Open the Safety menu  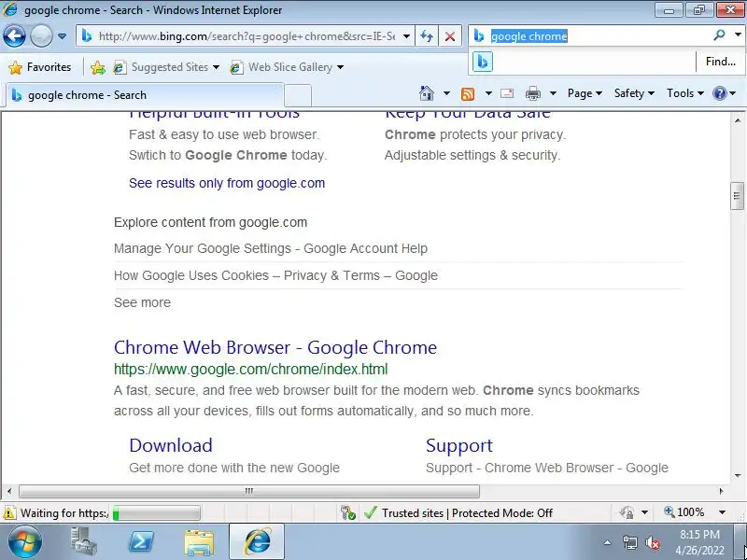[x=634, y=93]
